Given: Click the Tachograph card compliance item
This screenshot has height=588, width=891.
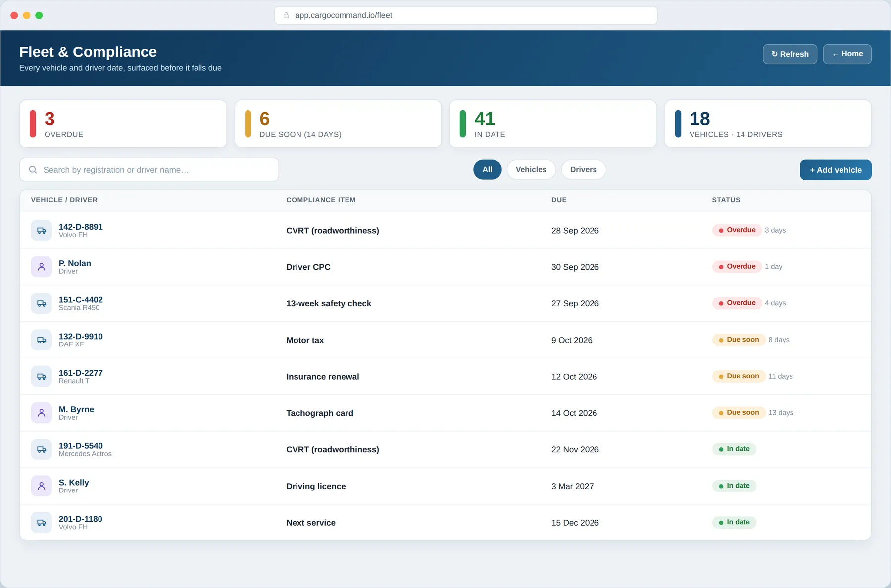Looking at the screenshot, I should tap(320, 413).
